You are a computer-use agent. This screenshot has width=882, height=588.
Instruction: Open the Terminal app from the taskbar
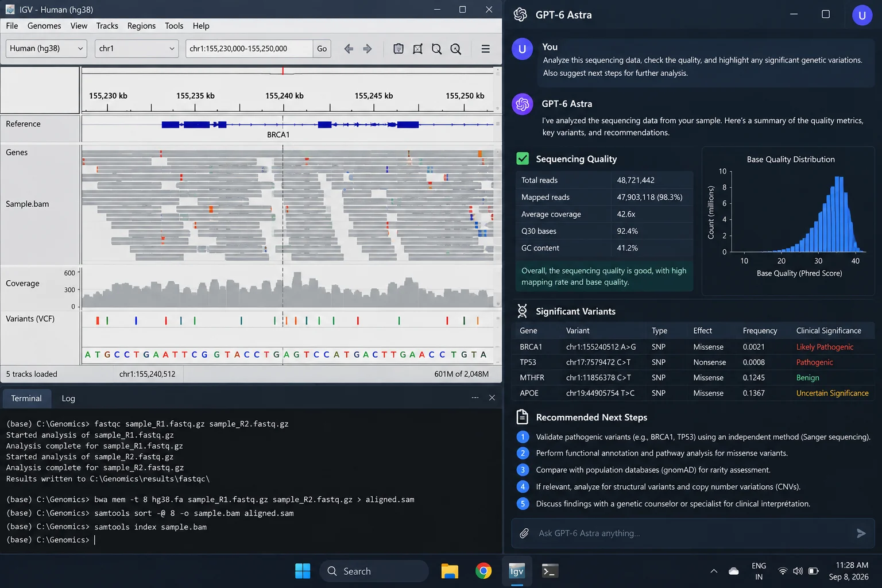click(x=550, y=571)
